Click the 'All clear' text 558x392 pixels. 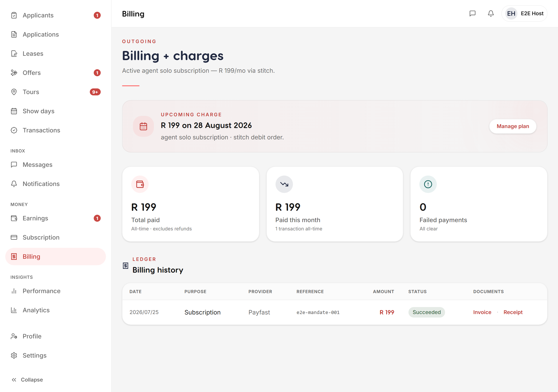(429, 229)
